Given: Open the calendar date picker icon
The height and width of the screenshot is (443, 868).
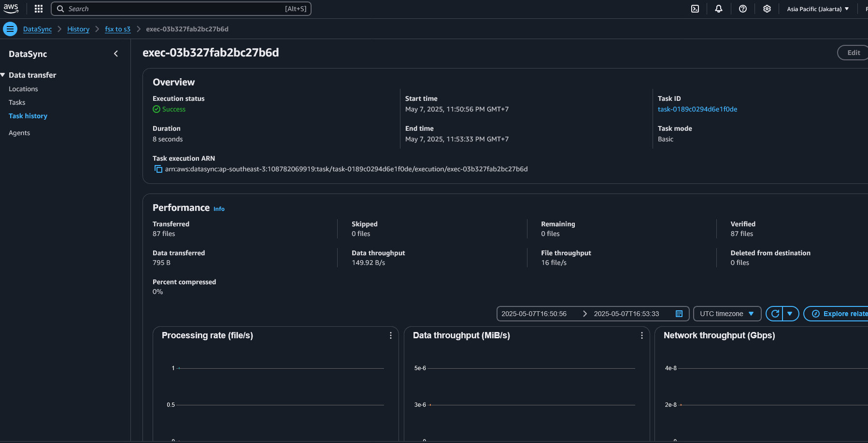Looking at the screenshot, I should [679, 314].
